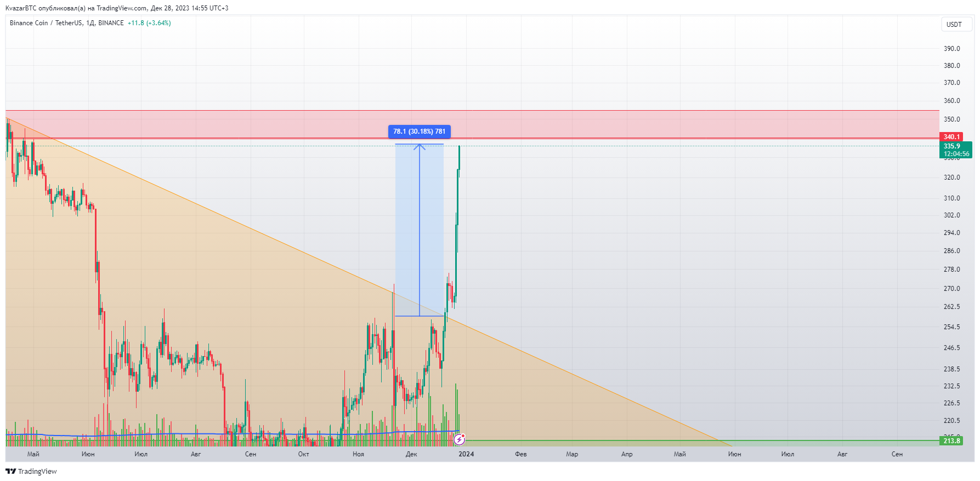Click the 2024 label on the time axis
Viewport: 980px width, 481px height.
[x=466, y=454]
